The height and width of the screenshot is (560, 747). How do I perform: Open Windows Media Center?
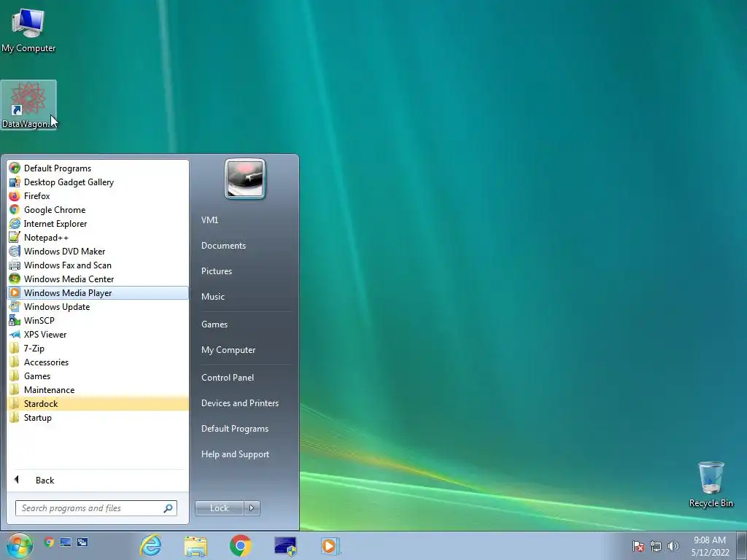[98, 279]
